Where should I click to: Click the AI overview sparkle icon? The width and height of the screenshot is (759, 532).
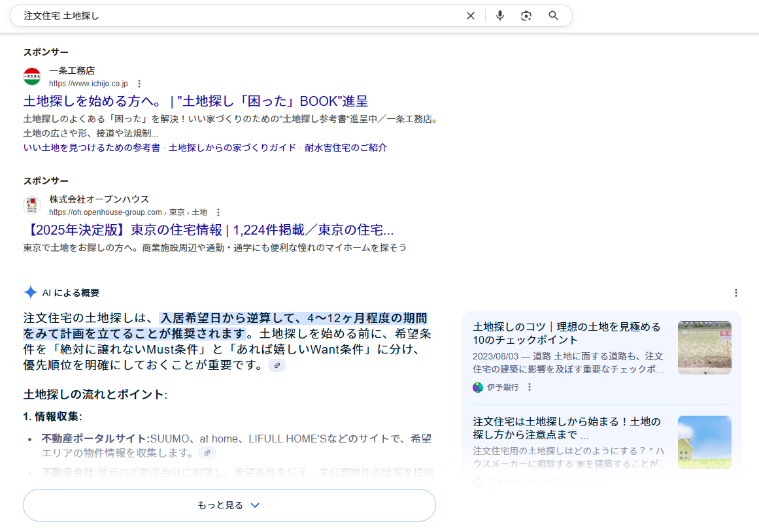tap(31, 292)
